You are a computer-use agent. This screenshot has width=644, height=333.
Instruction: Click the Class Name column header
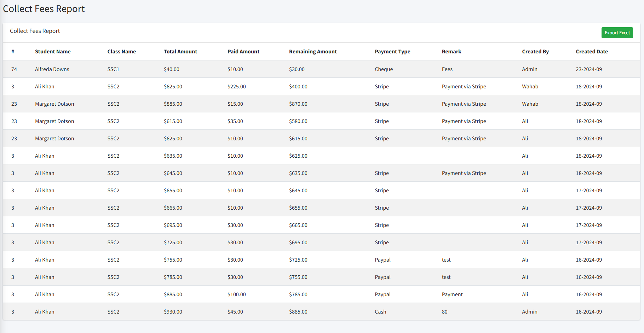click(x=121, y=52)
